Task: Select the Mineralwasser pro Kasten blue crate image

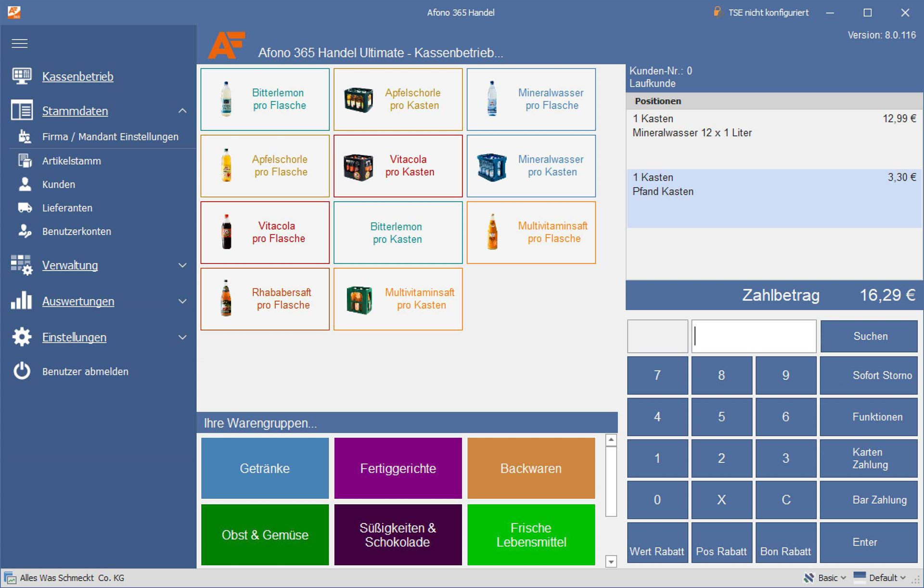Action: (x=492, y=167)
